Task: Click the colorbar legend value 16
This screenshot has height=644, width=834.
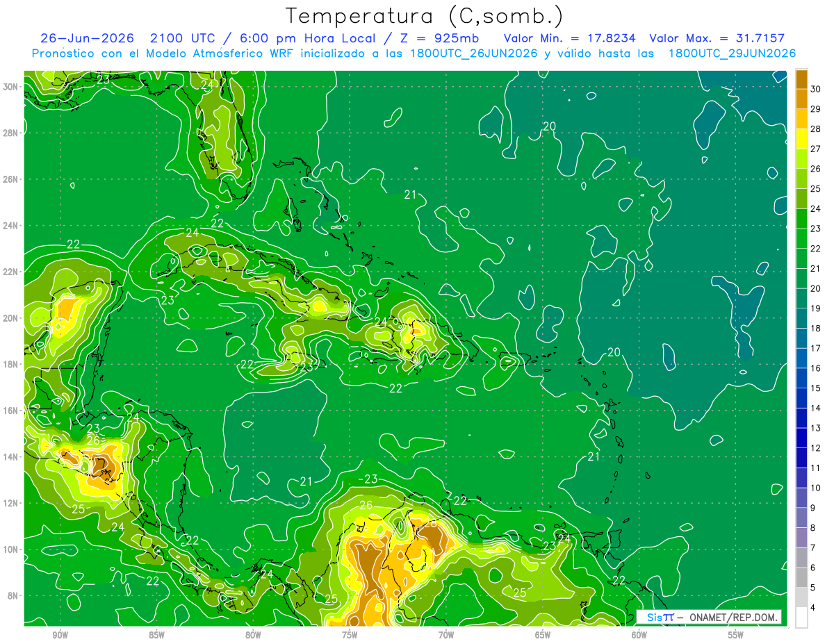Action: (x=816, y=368)
